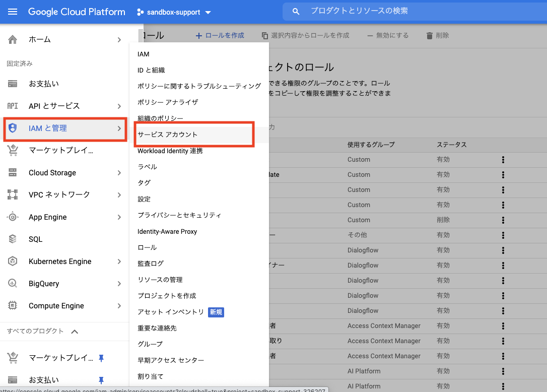The image size is (547, 392).
Task: Open the hamburger navigation menu
Action: 13,12
